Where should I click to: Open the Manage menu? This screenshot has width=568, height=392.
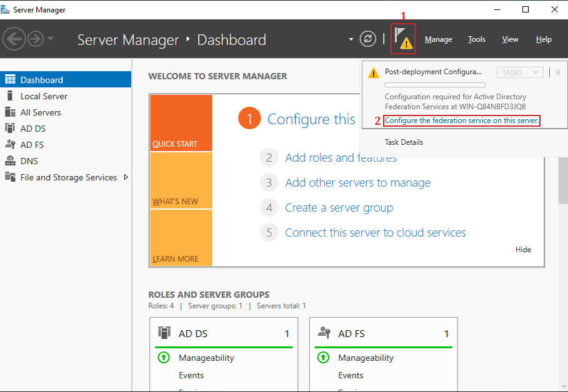(438, 39)
